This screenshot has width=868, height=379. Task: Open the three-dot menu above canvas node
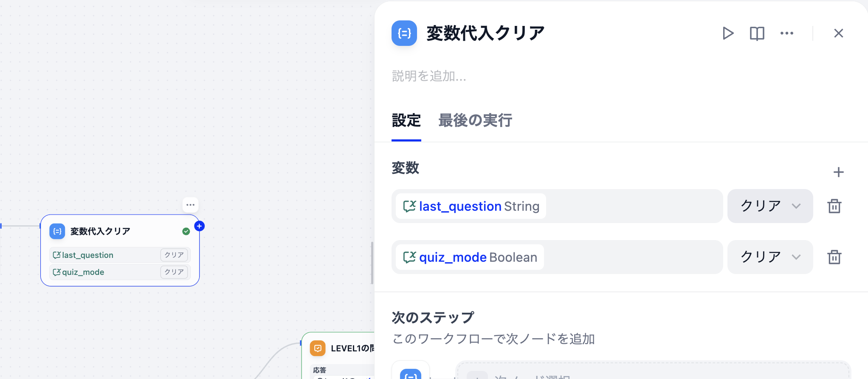pyautogui.click(x=190, y=205)
